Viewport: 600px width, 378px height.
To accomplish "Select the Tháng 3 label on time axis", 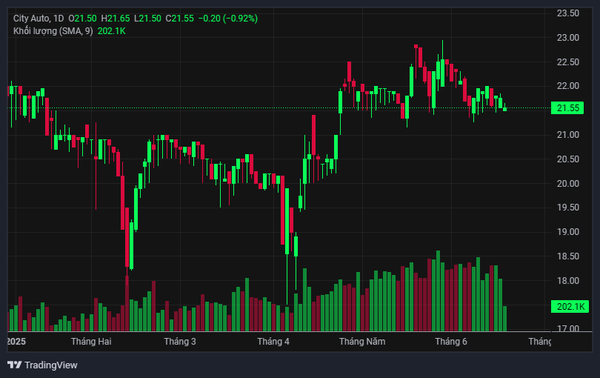I will pos(180,341).
